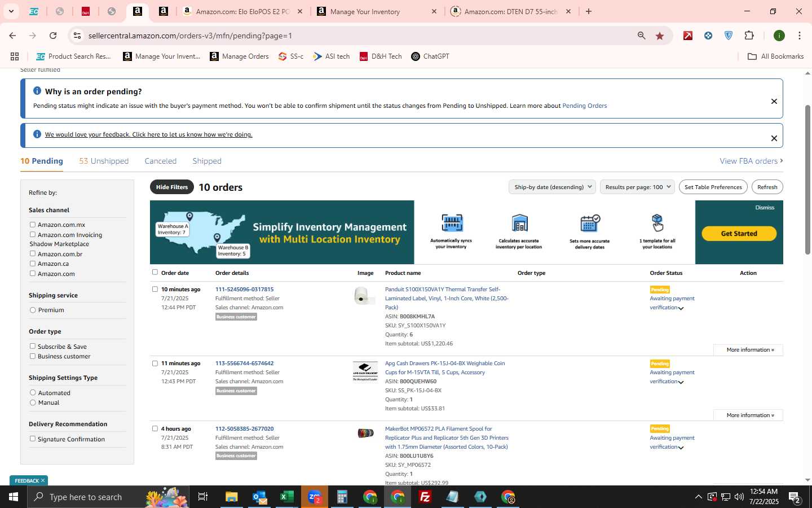Check the Signature Confirmation filter
Viewport: 812px width, 508px height.
point(33,439)
